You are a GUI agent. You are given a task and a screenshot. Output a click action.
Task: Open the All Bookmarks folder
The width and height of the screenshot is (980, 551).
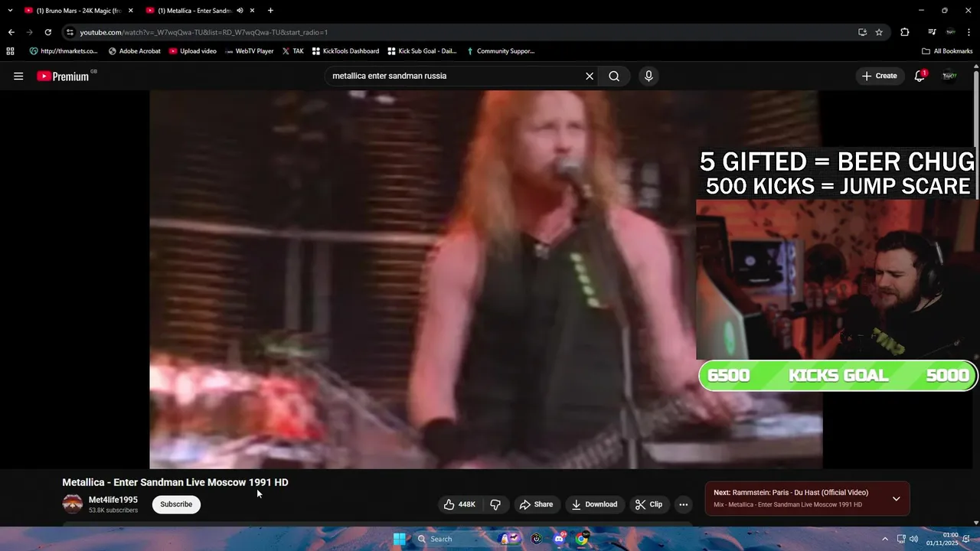tap(947, 51)
